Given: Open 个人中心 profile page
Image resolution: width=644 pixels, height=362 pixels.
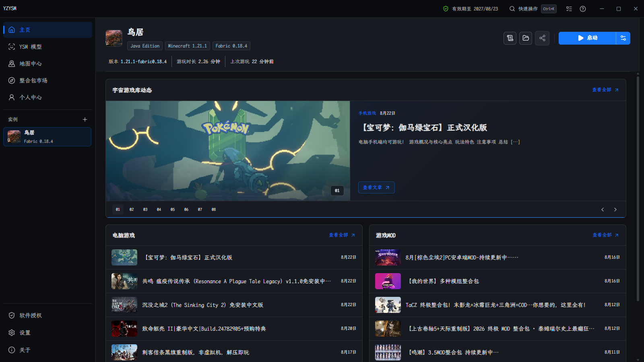Looking at the screenshot, I should click(x=47, y=97).
